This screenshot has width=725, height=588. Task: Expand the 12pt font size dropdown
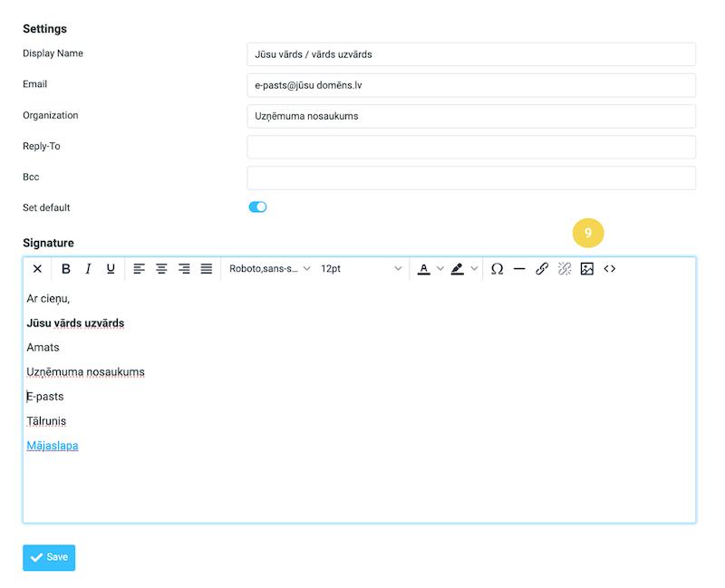pos(361,269)
